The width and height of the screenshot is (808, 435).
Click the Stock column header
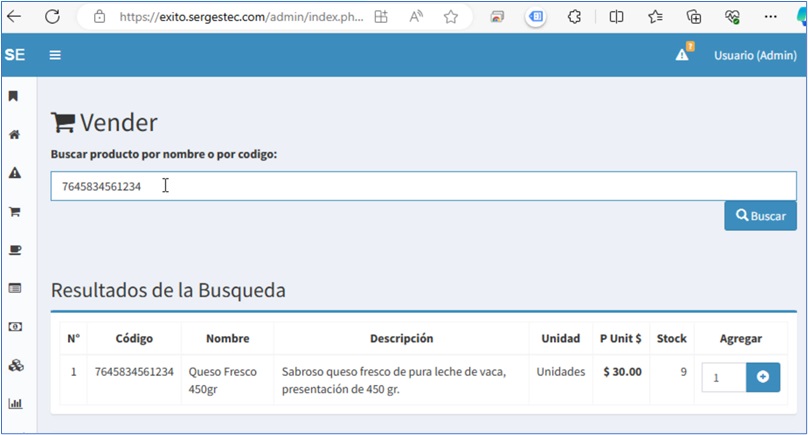tap(671, 339)
